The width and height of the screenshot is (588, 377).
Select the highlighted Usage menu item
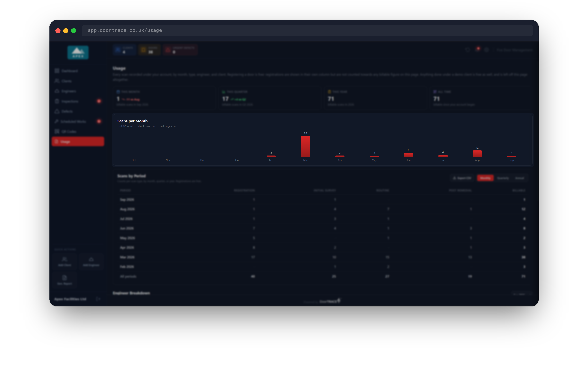point(78,141)
